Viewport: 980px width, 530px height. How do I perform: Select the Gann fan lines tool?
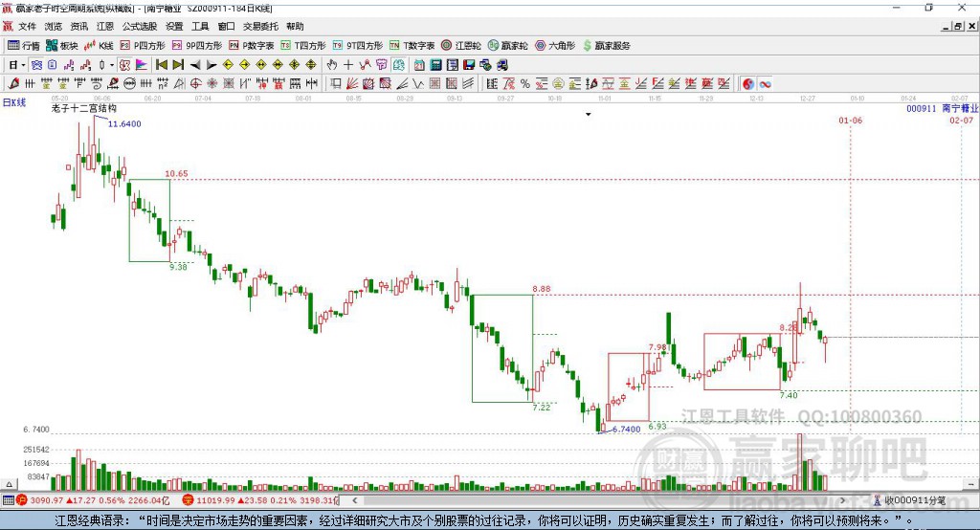(x=352, y=84)
